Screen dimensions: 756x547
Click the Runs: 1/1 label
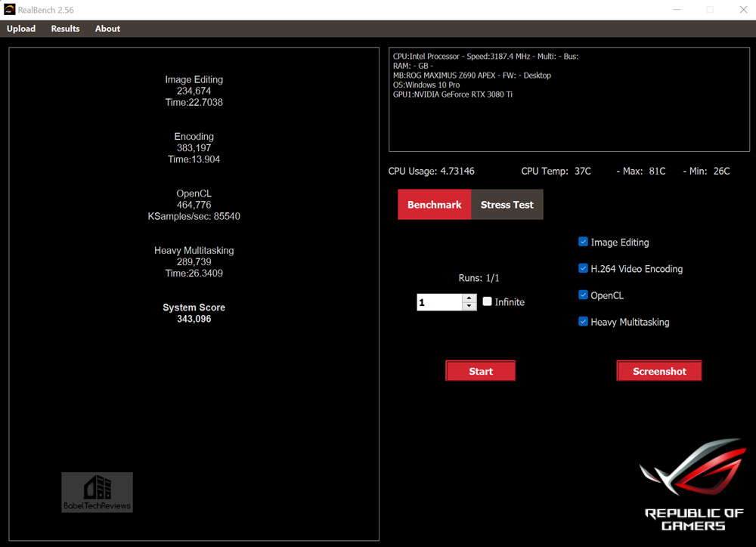479,278
